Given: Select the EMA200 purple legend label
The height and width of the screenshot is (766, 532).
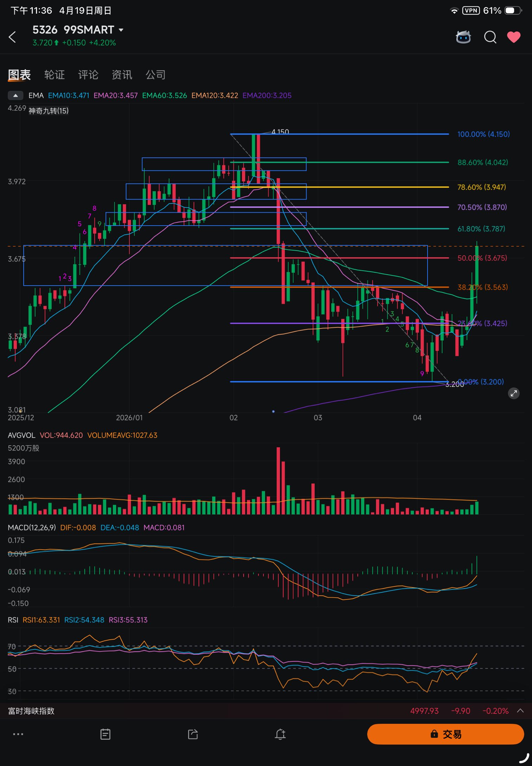Looking at the screenshot, I should (267, 95).
